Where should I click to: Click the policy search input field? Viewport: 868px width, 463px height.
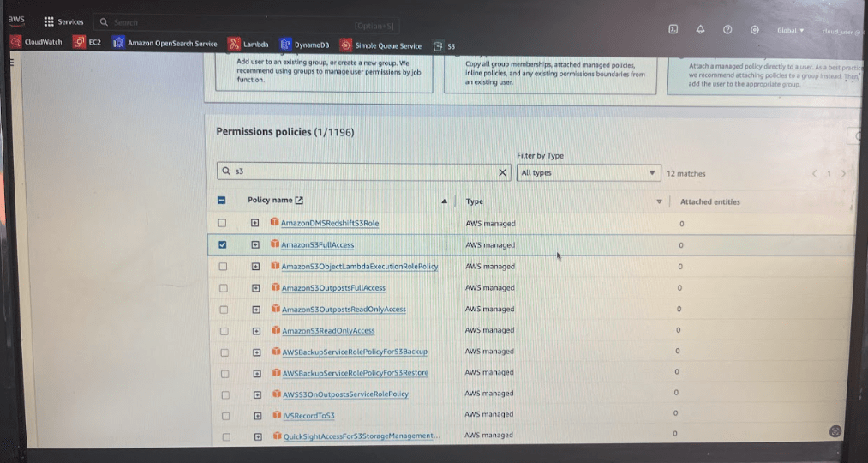[x=360, y=172]
